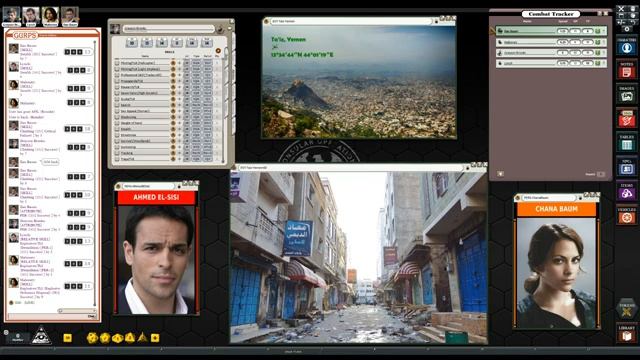Pick the yellow d20 die
This screenshot has width=640, height=360.
point(92,338)
